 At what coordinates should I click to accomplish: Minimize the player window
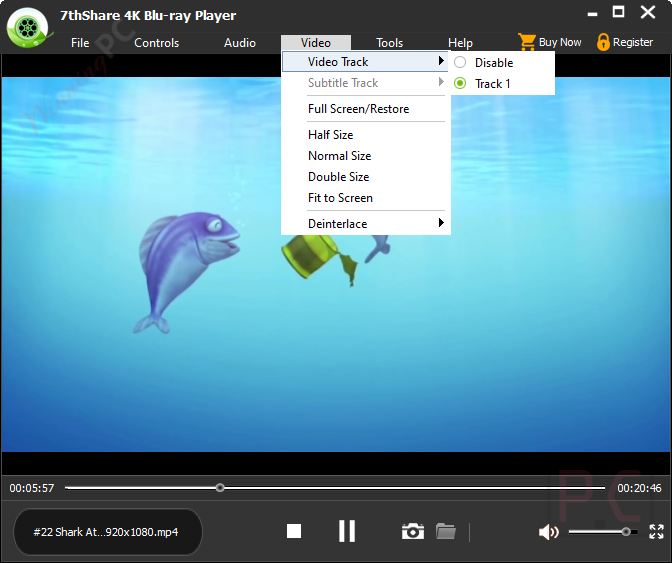tap(592, 14)
